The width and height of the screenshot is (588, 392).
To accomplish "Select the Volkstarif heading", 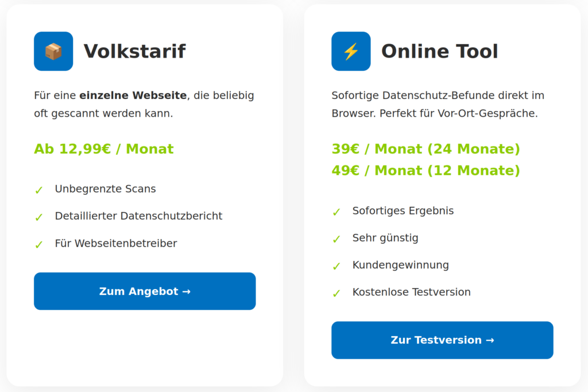I will [134, 51].
